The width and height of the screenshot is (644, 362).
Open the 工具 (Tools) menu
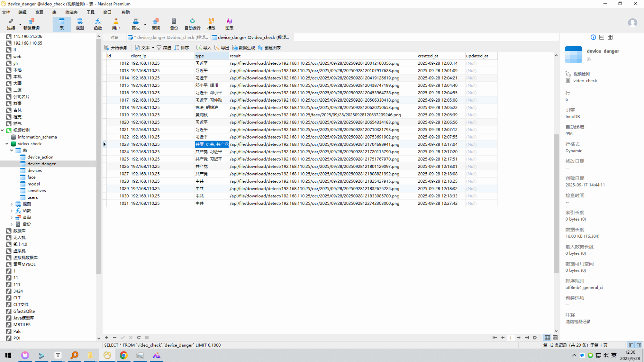[x=91, y=12]
